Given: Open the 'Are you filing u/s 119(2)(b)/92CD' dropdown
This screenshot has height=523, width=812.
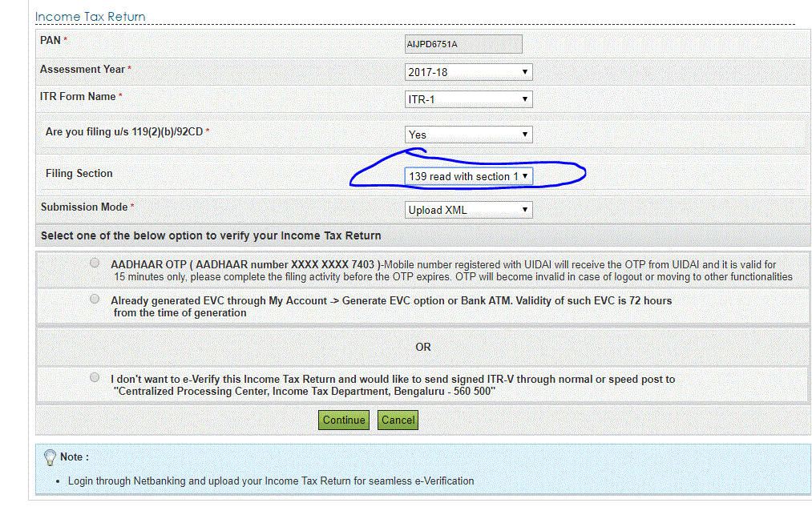Looking at the screenshot, I should pyautogui.click(x=468, y=134).
